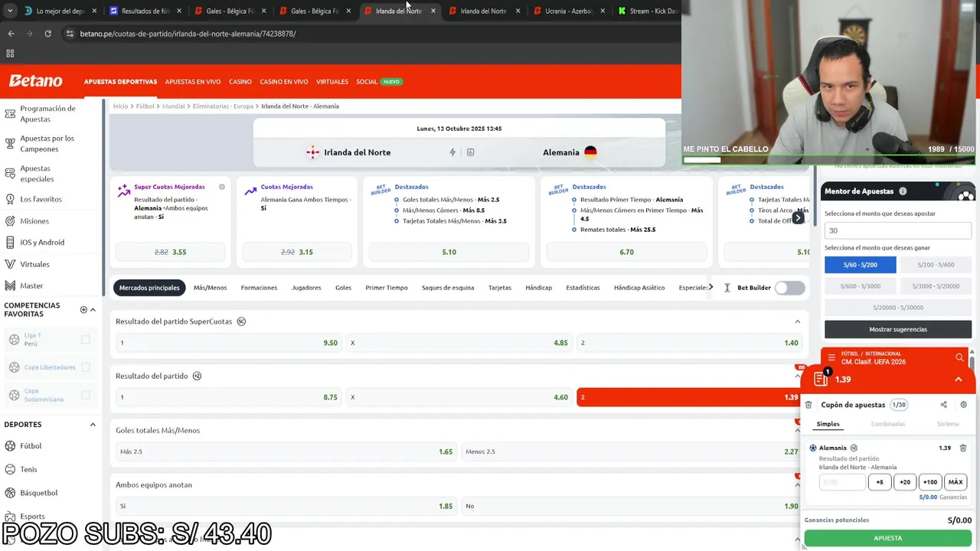Add a favorite competition with the plus icon
Viewport: 980px width, 551px height.
tap(83, 310)
